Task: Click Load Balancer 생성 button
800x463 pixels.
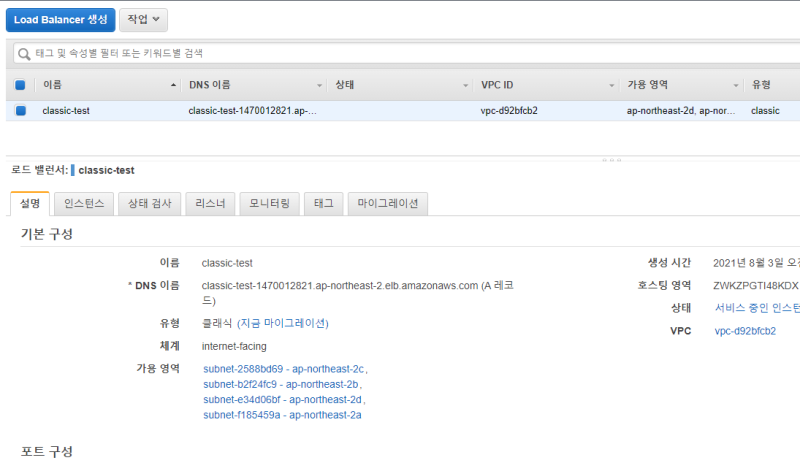Action: coord(58,20)
